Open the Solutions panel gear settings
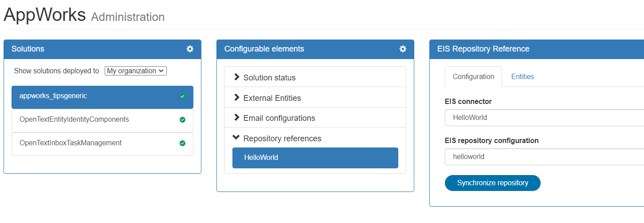 coord(190,49)
